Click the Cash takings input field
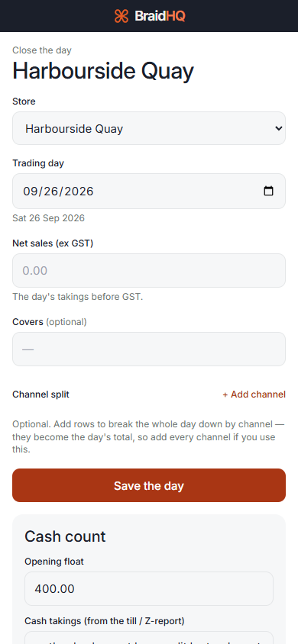The width and height of the screenshot is (298, 644). pyautogui.click(x=149, y=638)
